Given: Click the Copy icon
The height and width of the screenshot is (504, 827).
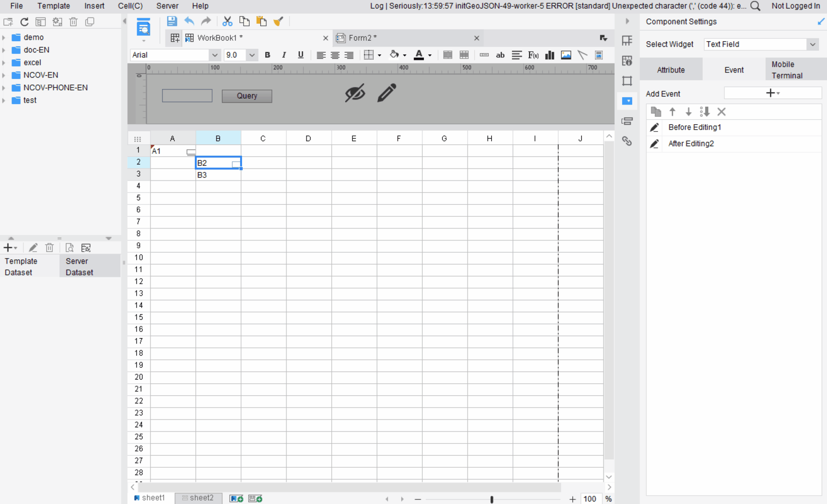Looking at the screenshot, I should pos(244,21).
